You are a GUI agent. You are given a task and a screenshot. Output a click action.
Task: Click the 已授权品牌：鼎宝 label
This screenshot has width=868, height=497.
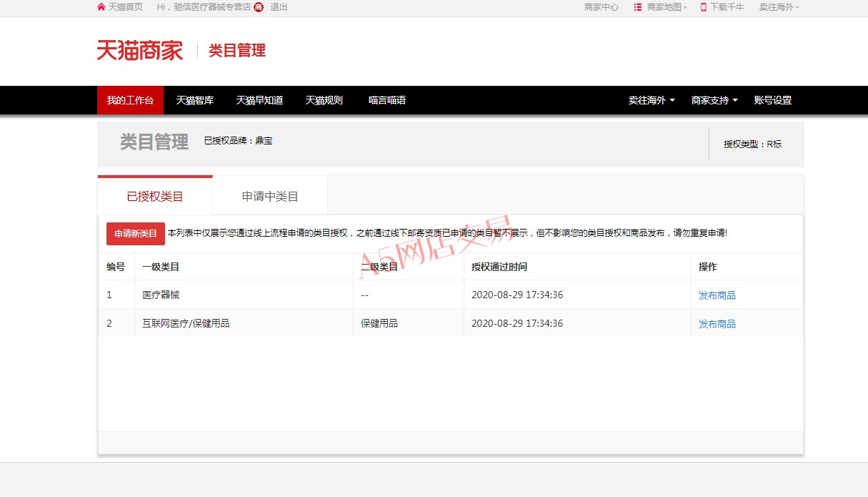(238, 141)
